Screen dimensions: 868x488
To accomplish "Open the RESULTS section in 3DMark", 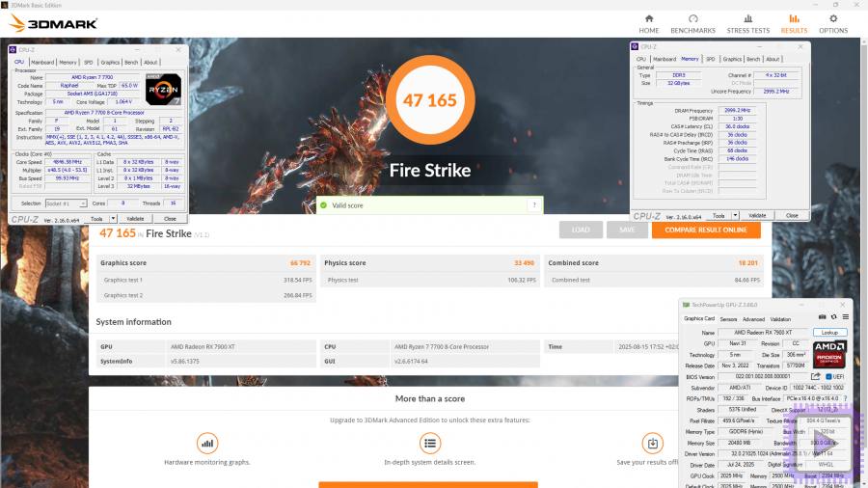I will click(794, 24).
